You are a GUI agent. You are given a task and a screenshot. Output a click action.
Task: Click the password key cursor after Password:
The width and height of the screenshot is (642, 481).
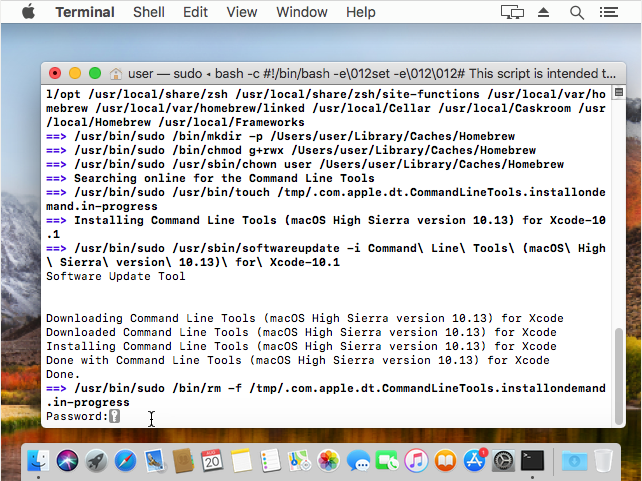115,416
